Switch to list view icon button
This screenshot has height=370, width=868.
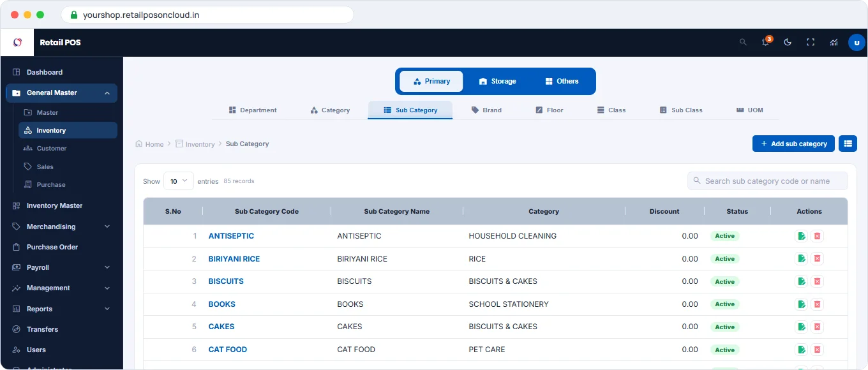[848, 144]
